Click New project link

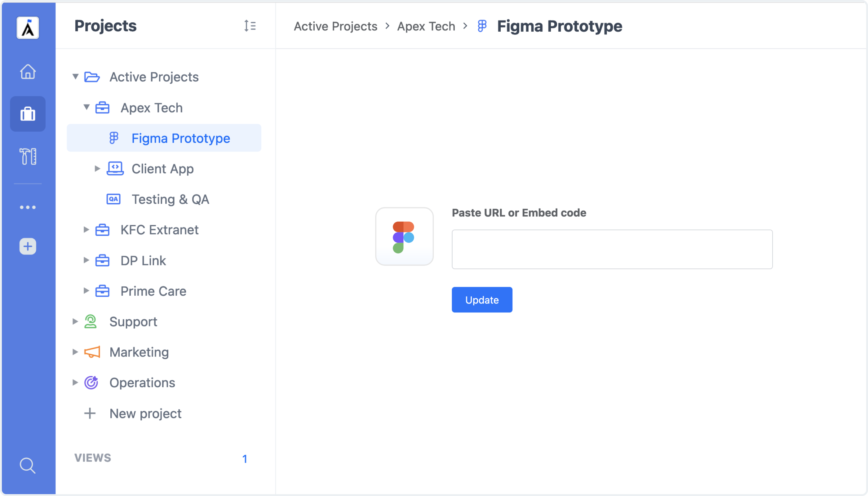[x=145, y=414]
